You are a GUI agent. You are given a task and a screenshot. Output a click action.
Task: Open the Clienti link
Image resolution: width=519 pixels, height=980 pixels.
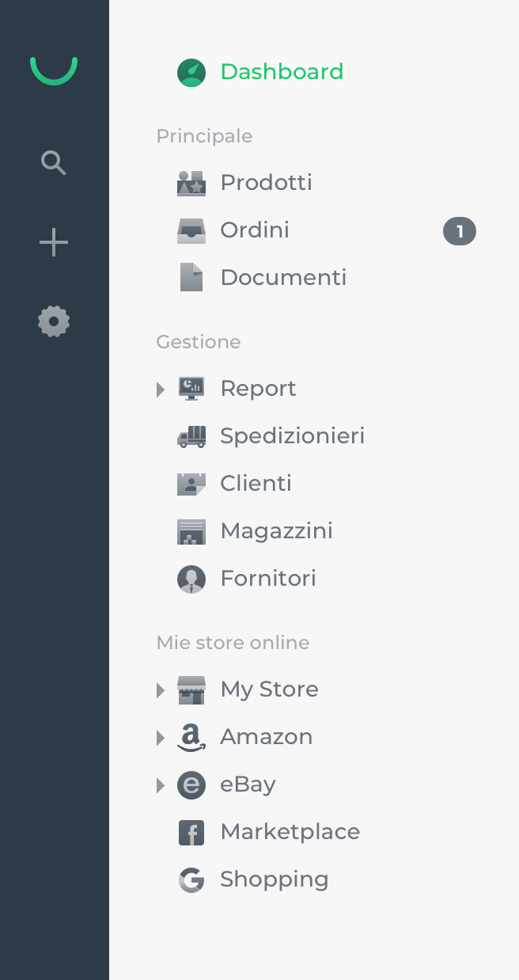[256, 484]
